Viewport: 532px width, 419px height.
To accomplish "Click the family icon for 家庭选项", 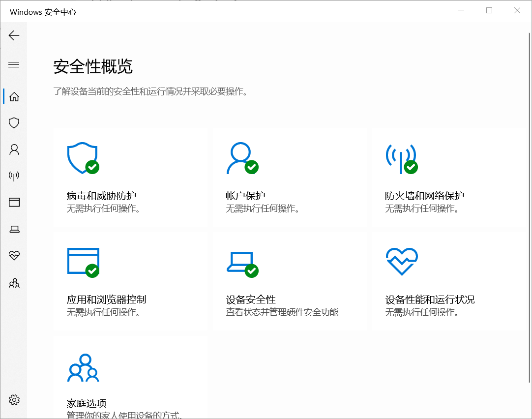I will (83, 368).
